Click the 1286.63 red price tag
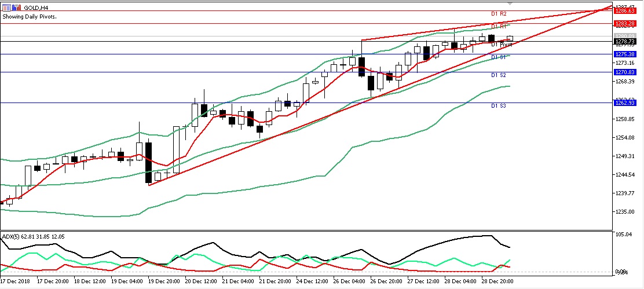 click(625, 11)
